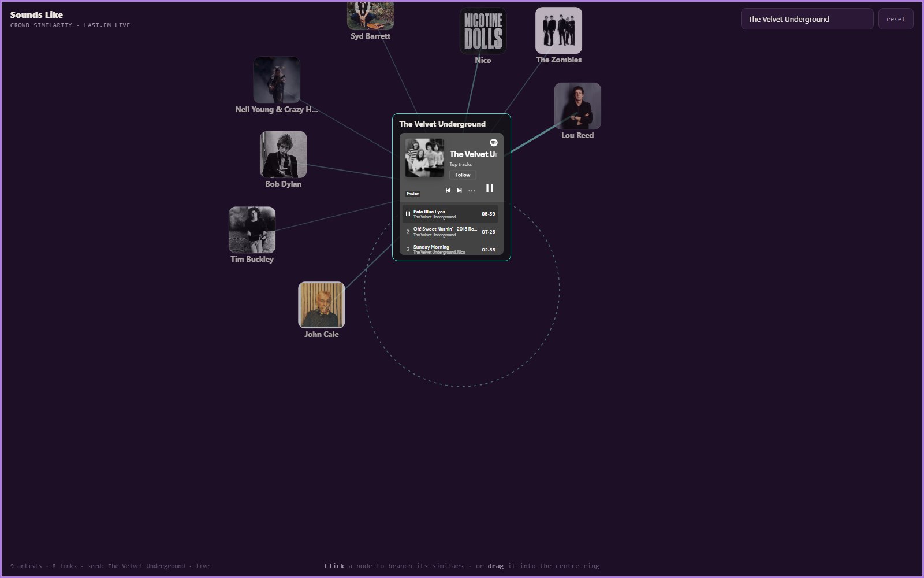The width and height of the screenshot is (924, 578).
Task: Click the Nico name label
Action: [x=483, y=60]
